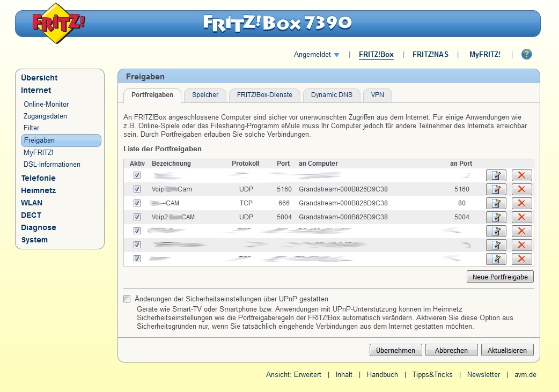
Task: Toggle Aktiv checkbox of last table row
Action: 137,259
